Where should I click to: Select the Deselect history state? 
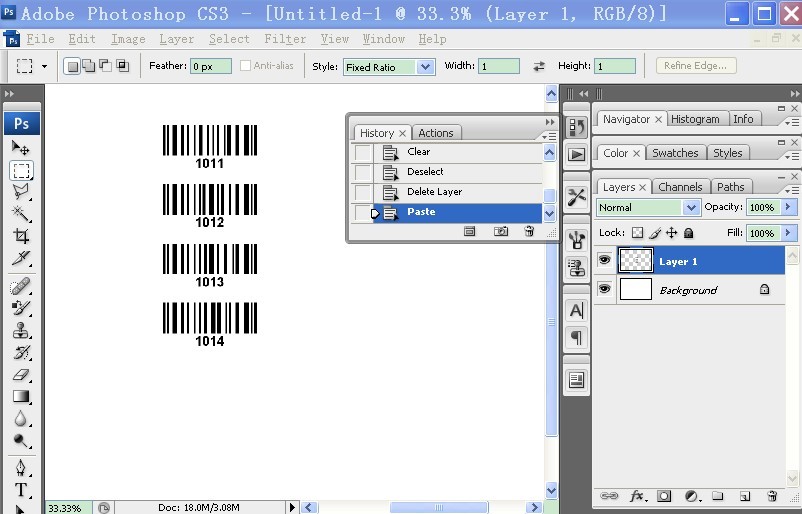tap(425, 172)
